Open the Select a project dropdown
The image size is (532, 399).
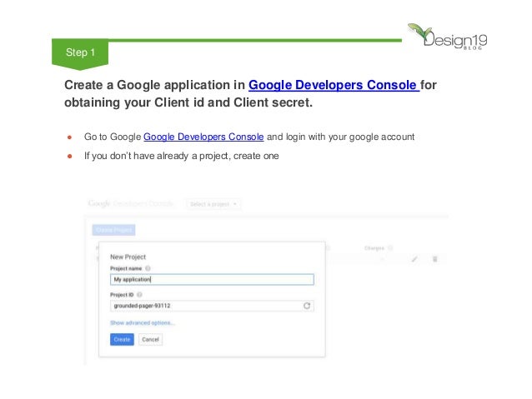pos(213,204)
